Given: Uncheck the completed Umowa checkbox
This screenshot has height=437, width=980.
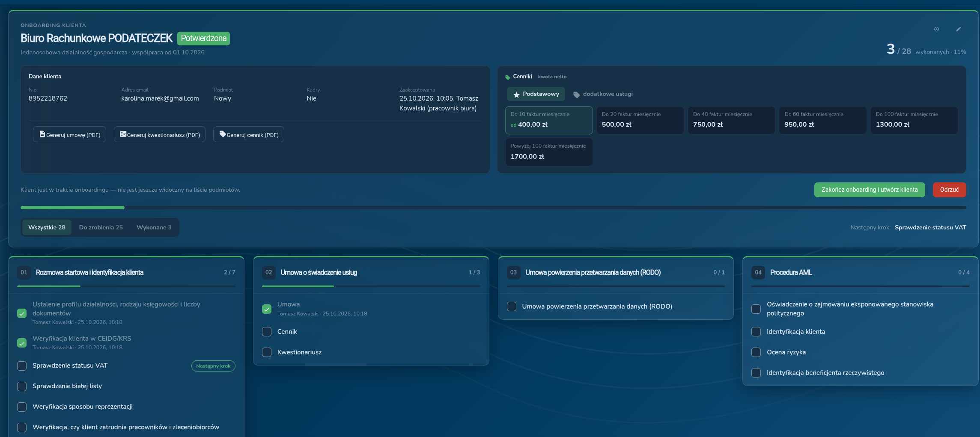Looking at the screenshot, I should (267, 309).
